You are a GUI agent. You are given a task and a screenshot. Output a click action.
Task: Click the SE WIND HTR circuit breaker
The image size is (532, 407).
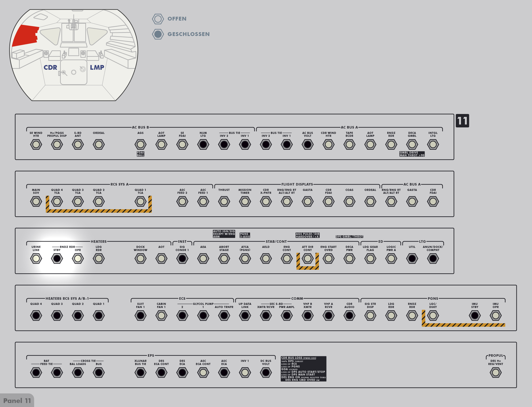(36, 145)
